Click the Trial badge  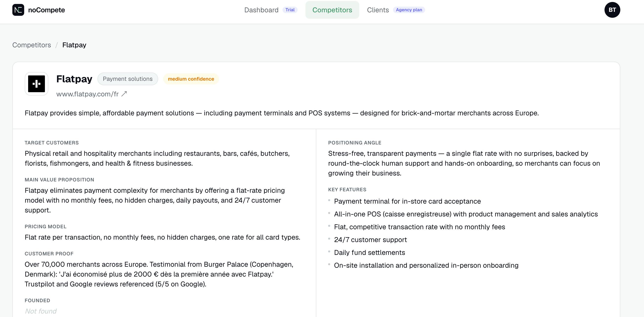(290, 10)
